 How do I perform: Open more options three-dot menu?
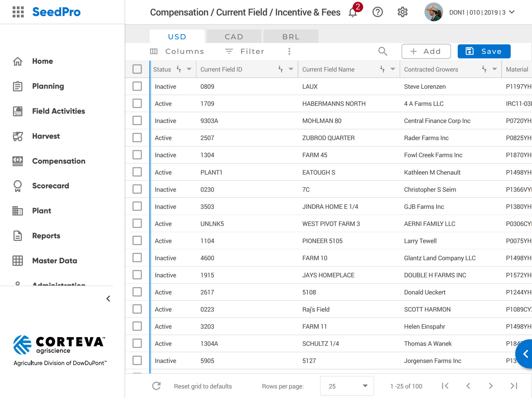pos(289,51)
